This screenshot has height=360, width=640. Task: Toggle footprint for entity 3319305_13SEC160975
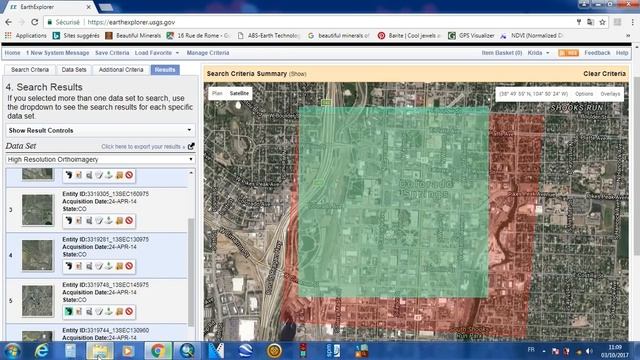(x=69, y=221)
